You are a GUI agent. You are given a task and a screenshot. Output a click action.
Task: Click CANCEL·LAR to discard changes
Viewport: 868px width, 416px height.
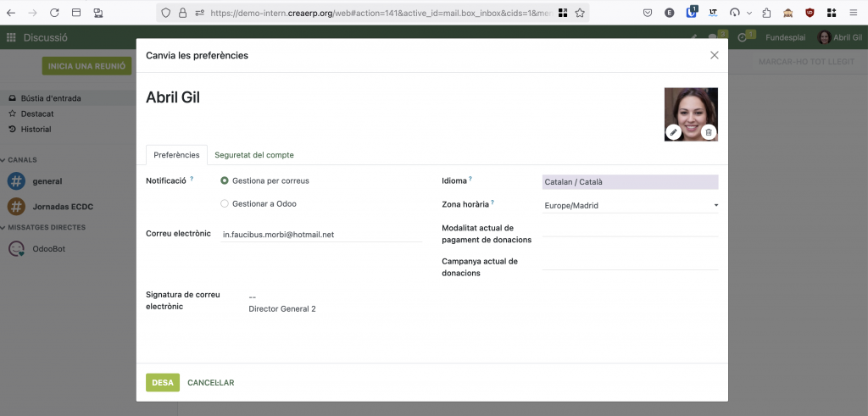coord(210,383)
